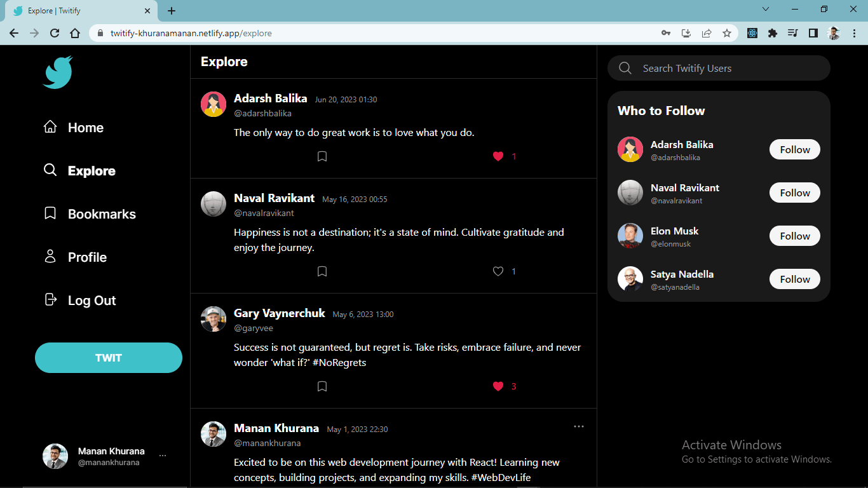Open the tab search chevron in title bar

coord(766,9)
